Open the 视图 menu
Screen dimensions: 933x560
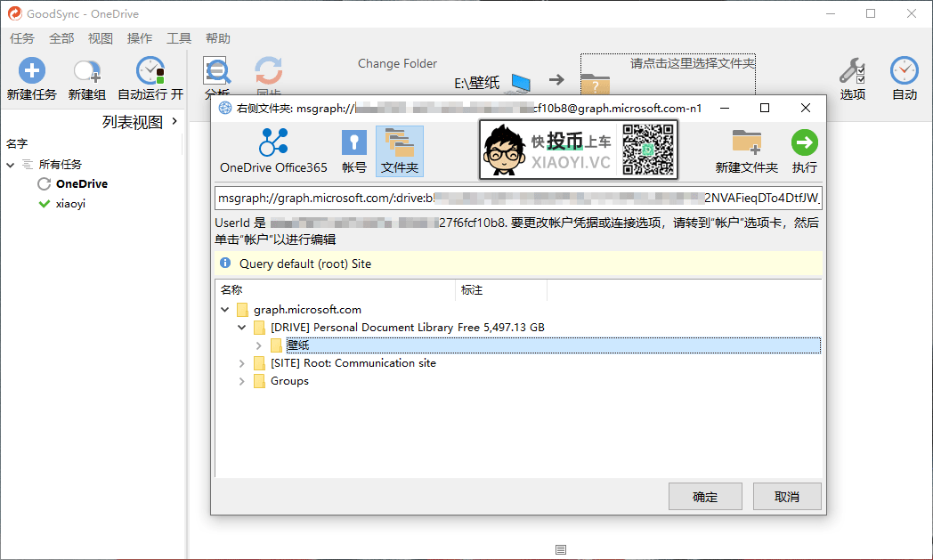pyautogui.click(x=100, y=38)
